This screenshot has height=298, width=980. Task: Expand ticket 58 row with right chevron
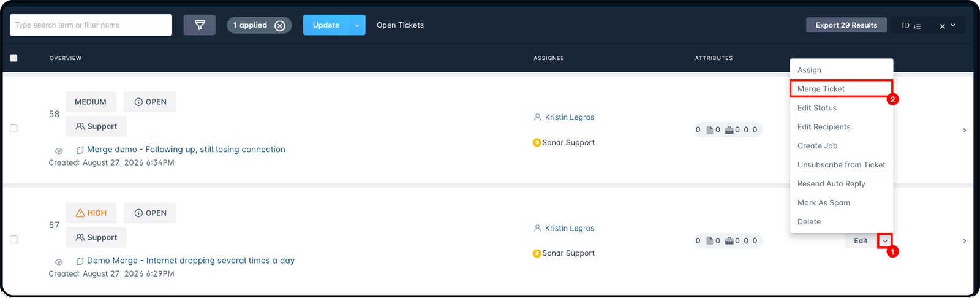(x=965, y=130)
